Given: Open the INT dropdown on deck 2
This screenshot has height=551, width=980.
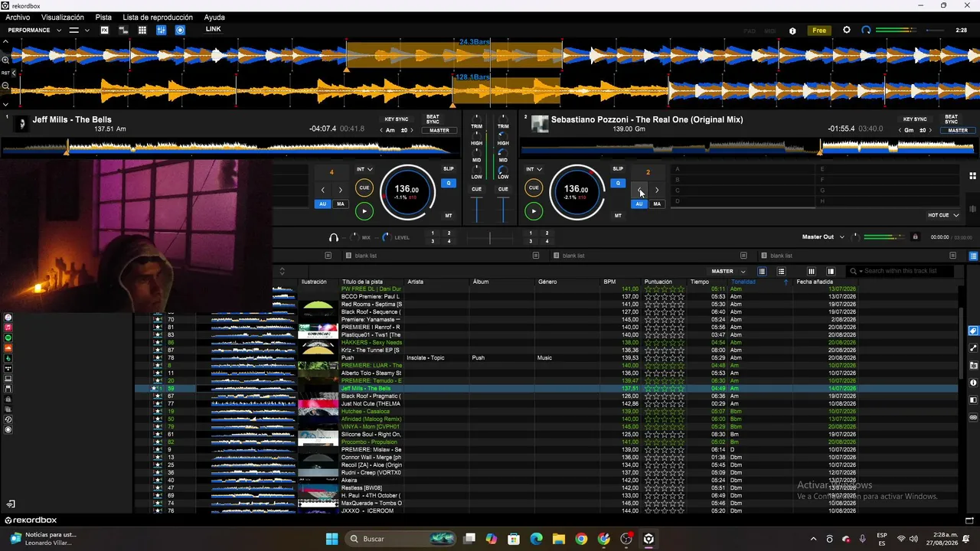Looking at the screenshot, I should [x=534, y=169].
